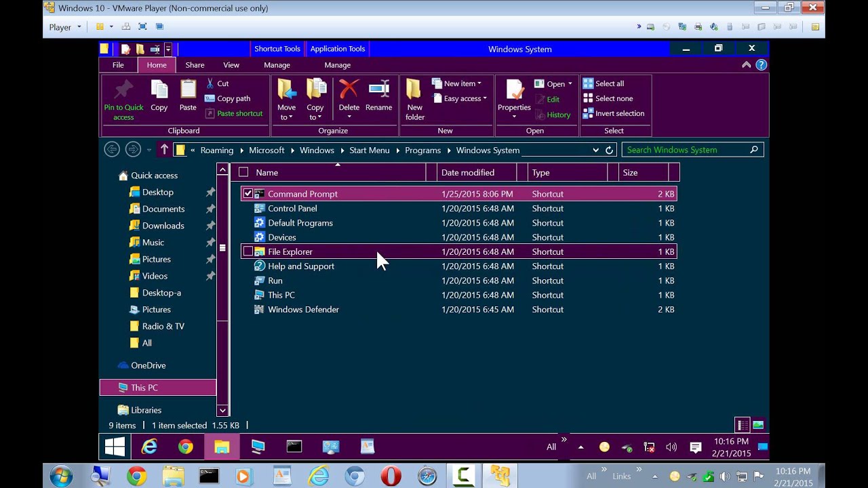Select Downloads in Quick access
This screenshot has width=868, height=488.
pyautogui.click(x=163, y=226)
